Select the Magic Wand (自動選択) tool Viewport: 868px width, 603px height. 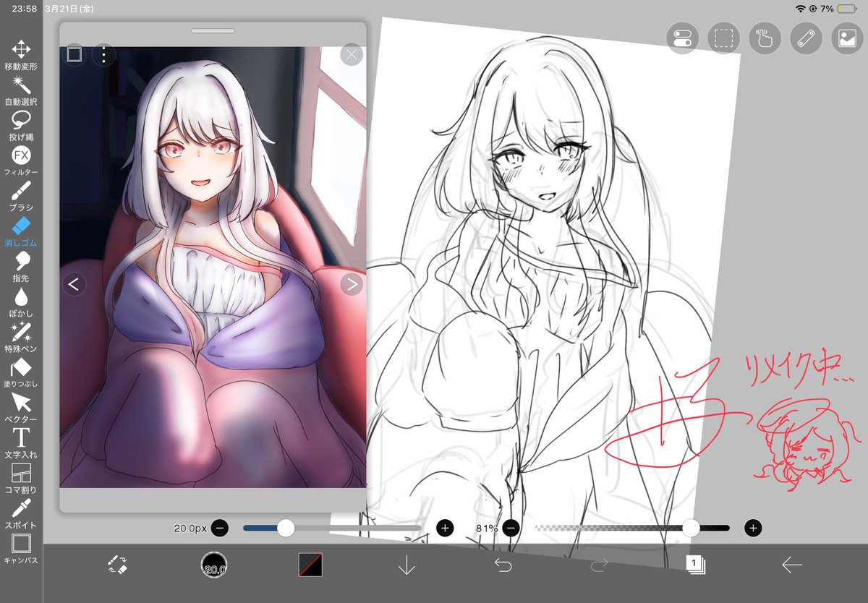coord(21,90)
